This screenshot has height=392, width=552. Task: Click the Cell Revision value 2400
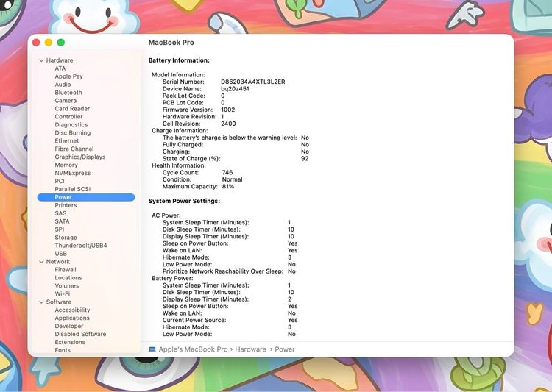point(228,124)
